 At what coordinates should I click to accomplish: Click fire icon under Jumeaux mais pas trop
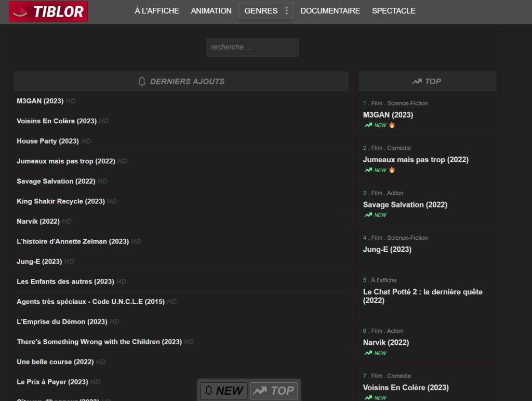tap(392, 170)
